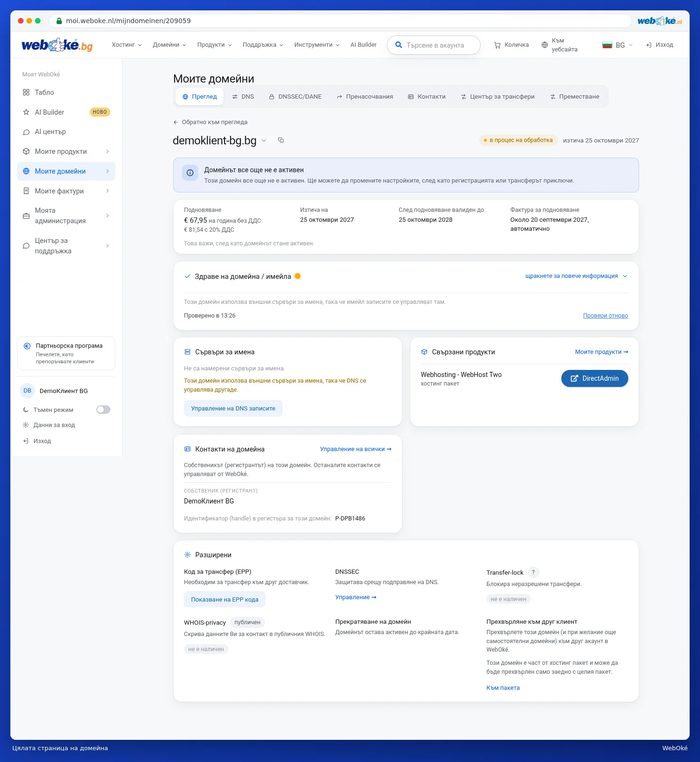
Task: Expand Моите фактури in sidebar
Action: 66,191
